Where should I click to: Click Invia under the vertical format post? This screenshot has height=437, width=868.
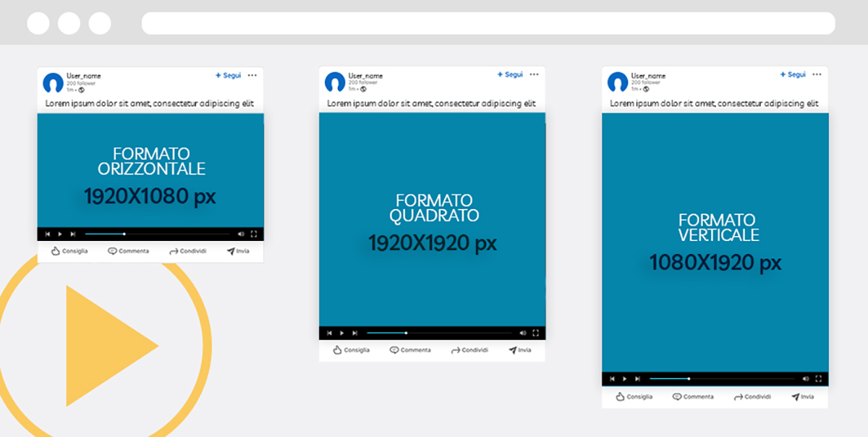[803, 396]
